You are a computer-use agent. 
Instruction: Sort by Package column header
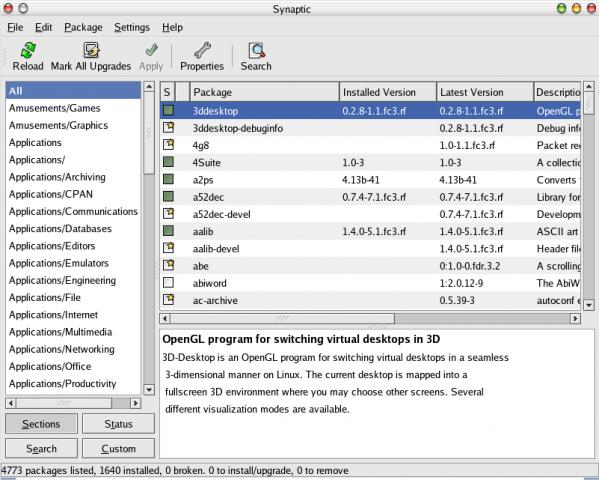(x=264, y=92)
